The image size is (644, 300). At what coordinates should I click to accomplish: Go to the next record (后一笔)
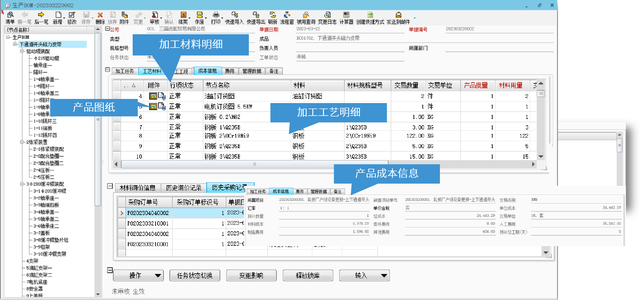[41, 15]
